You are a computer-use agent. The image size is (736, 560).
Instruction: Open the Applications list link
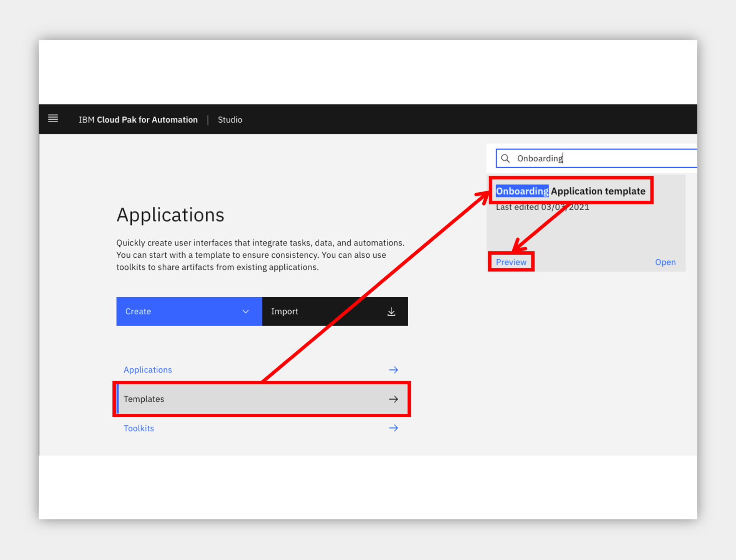148,370
